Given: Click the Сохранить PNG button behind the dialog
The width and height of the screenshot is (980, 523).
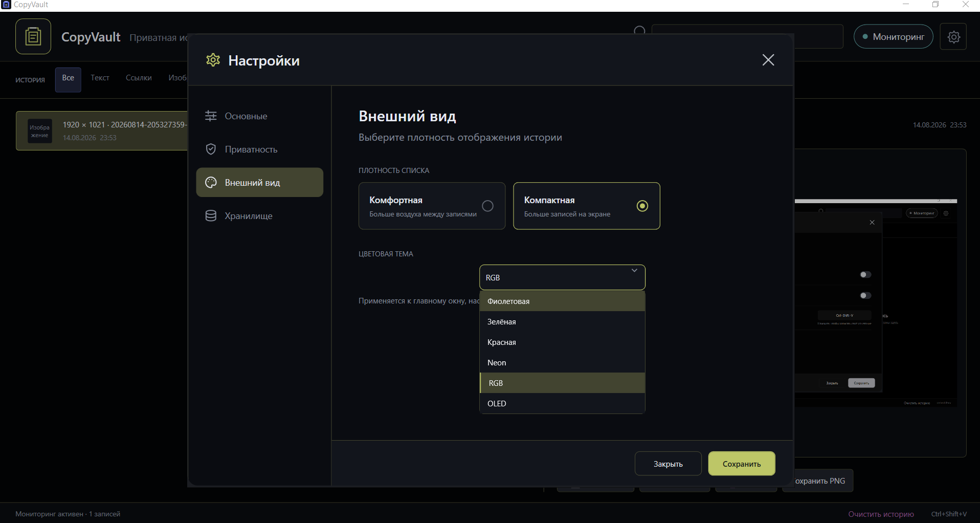Looking at the screenshot, I should (823, 481).
